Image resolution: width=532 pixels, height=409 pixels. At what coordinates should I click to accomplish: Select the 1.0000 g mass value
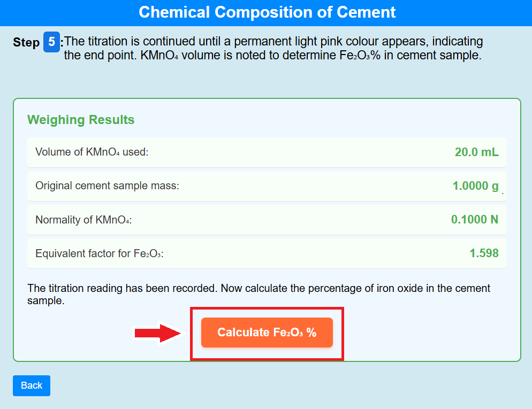point(475,186)
